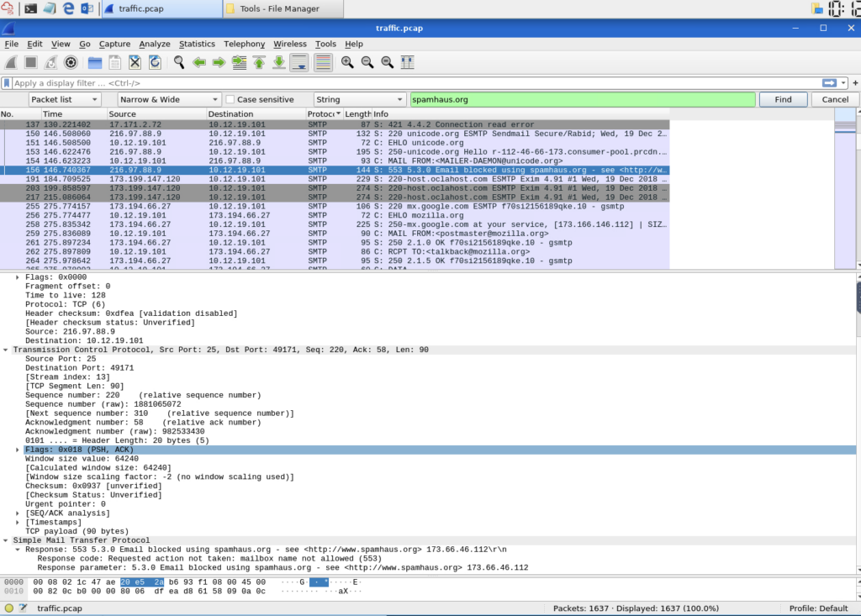
Task: Reset packet text to normal size
Action: point(387,62)
